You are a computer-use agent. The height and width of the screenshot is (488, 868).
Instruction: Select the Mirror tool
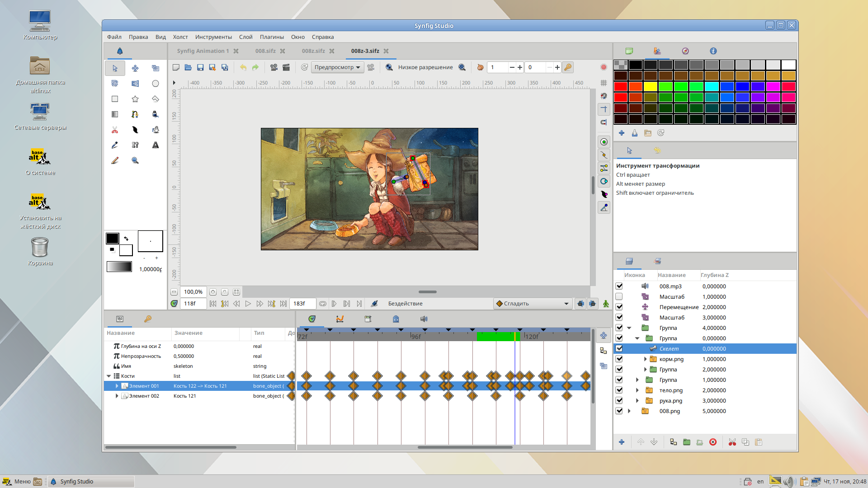(x=135, y=84)
